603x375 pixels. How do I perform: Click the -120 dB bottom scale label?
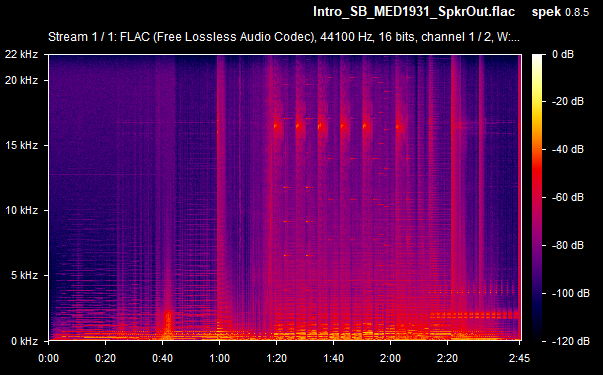click(x=571, y=341)
